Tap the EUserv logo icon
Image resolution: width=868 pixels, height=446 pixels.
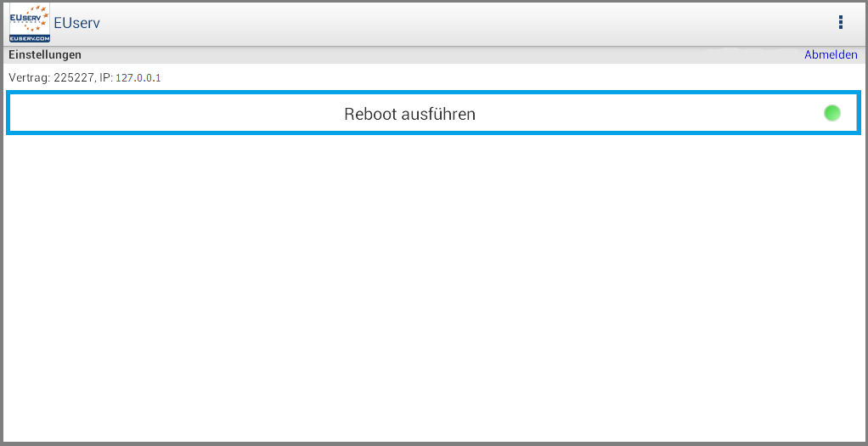point(30,23)
